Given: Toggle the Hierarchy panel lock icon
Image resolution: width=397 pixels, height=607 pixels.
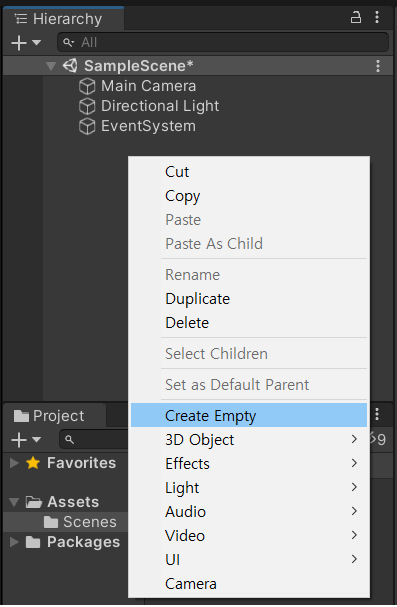Looking at the screenshot, I should coord(356,17).
